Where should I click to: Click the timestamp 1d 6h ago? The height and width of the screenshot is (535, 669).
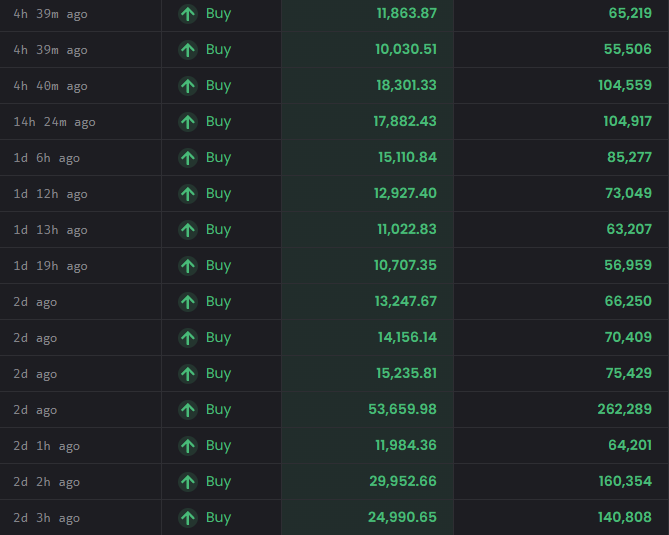47,158
